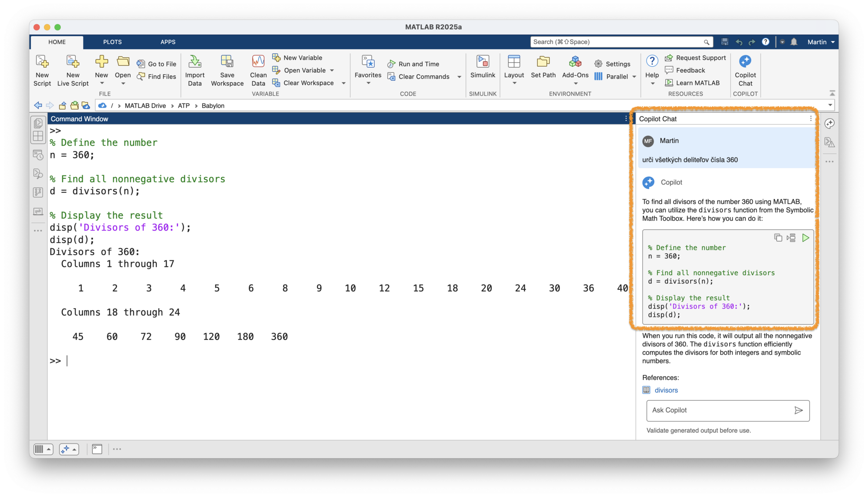Open the divisors reference link
The image size is (868, 497).
click(666, 390)
